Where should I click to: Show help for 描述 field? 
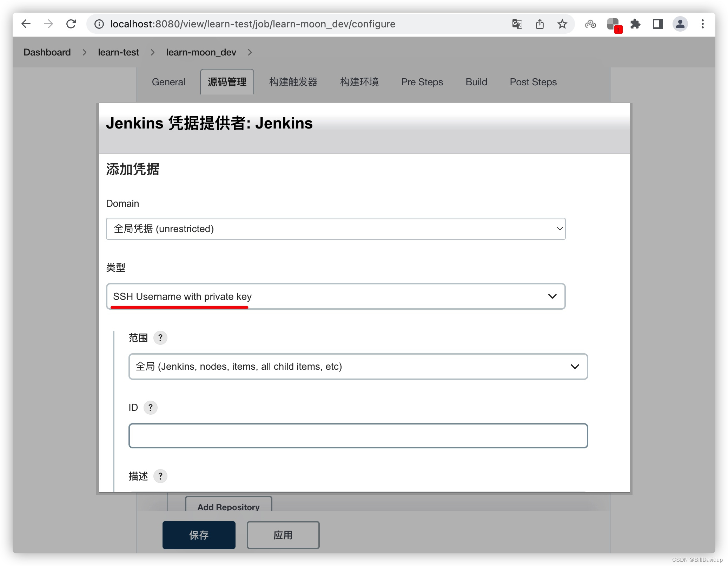pos(160,476)
